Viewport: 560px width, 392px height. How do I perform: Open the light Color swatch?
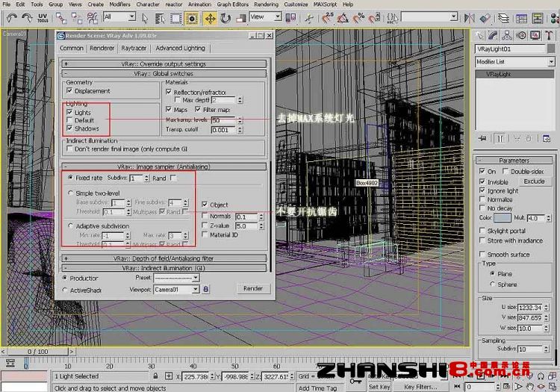click(503, 217)
